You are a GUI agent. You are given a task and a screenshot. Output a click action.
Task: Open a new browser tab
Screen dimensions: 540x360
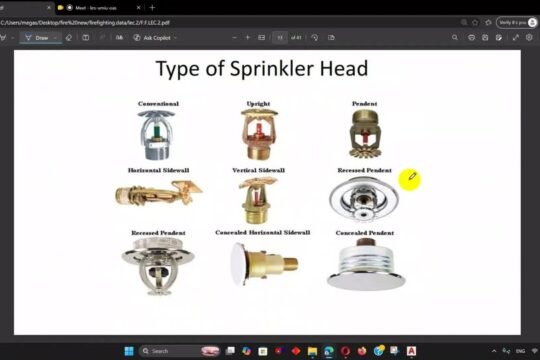pyautogui.click(x=152, y=8)
